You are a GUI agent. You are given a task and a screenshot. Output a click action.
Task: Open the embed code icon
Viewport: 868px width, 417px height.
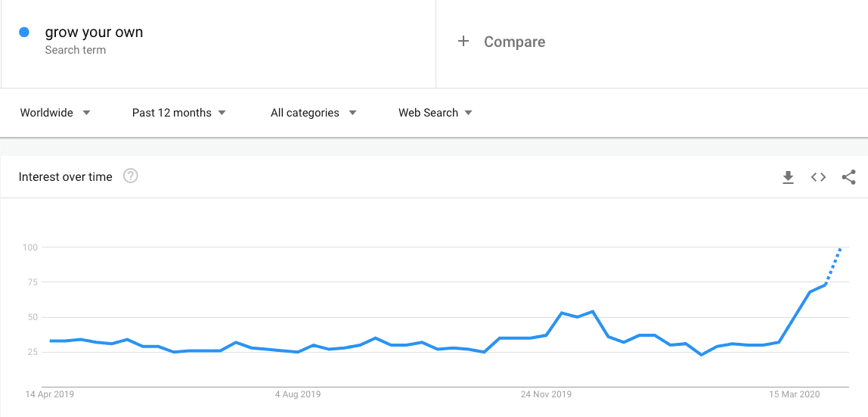click(x=818, y=177)
